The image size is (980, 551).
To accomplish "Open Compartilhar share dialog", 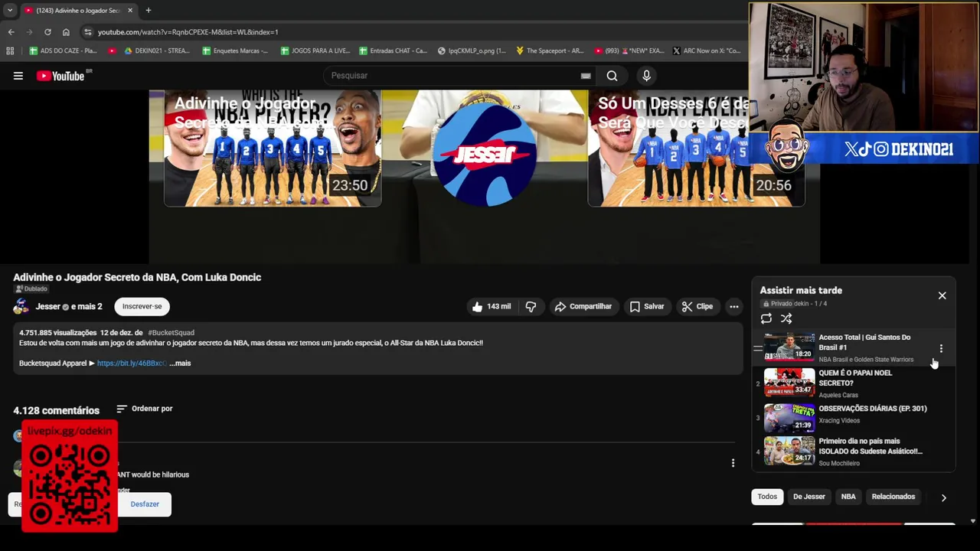I will coord(583,306).
